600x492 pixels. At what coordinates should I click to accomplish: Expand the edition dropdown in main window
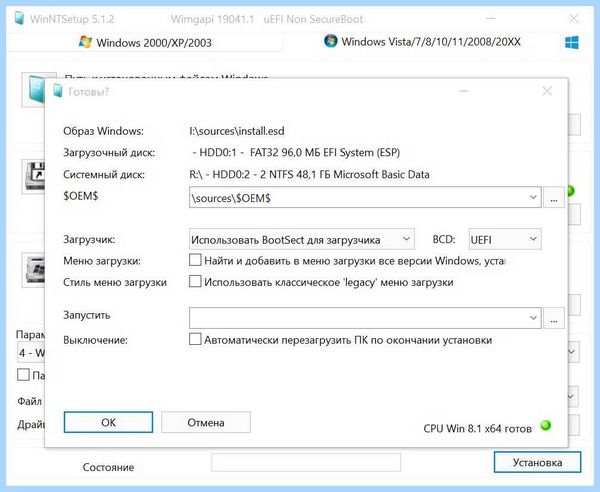(x=572, y=352)
